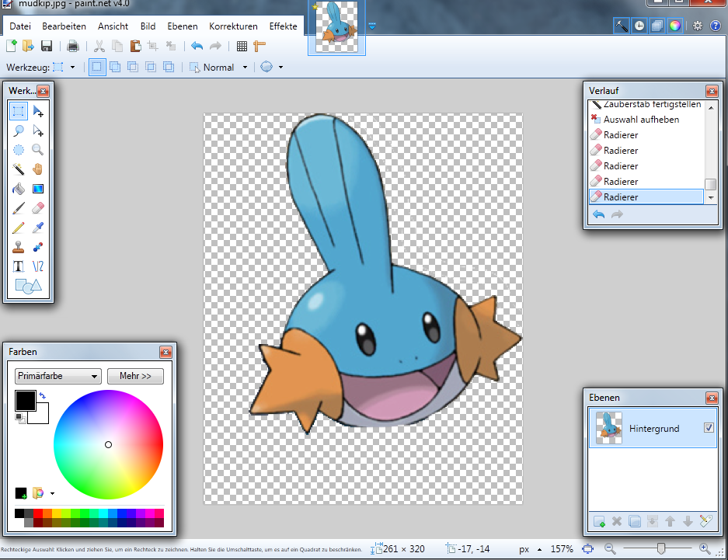728x560 pixels.
Task: Open the Korrekturen menu
Action: point(233,26)
